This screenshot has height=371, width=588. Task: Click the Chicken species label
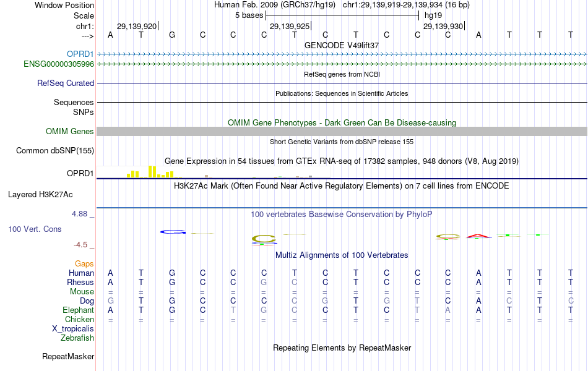click(x=79, y=319)
